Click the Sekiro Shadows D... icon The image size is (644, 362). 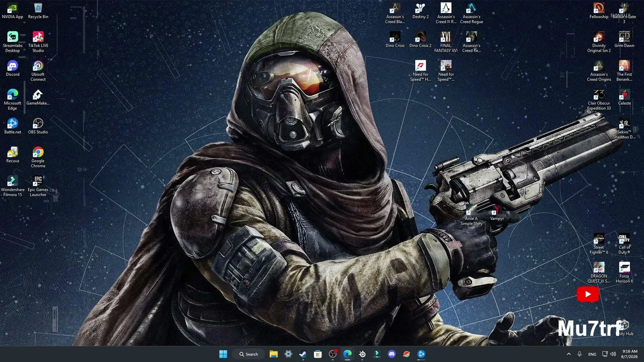point(624,129)
